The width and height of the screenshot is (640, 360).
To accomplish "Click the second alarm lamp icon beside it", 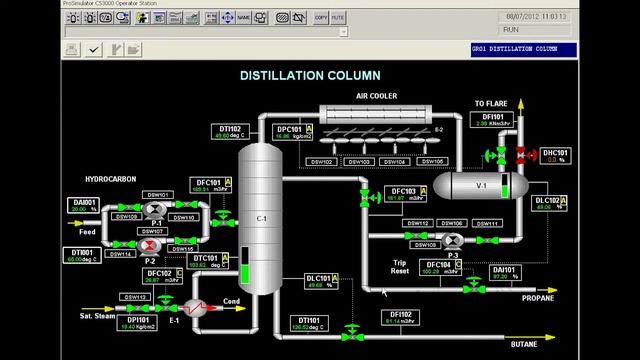I will (x=90, y=18).
